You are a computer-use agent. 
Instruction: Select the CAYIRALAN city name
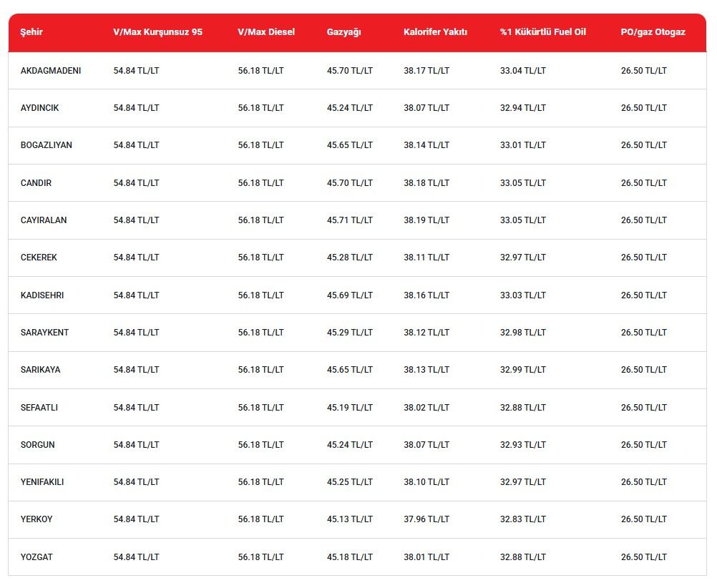point(44,220)
